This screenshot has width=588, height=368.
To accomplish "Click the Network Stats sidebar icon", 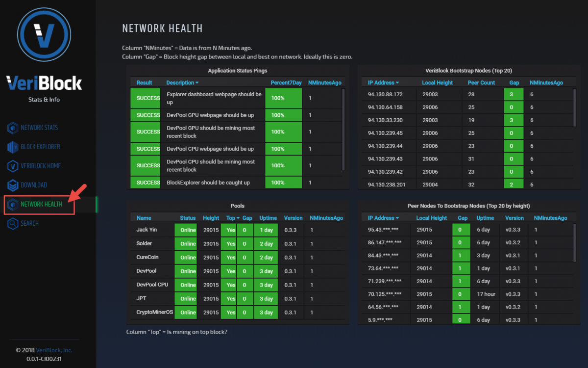I will click(13, 128).
